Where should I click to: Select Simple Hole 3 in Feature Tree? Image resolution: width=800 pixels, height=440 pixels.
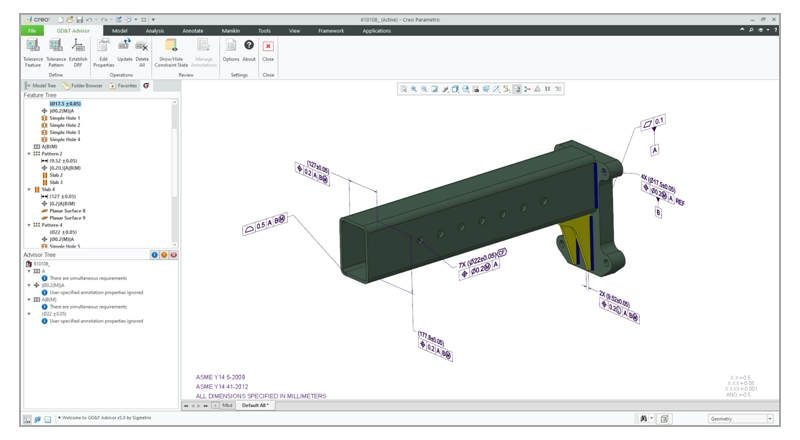61,132
